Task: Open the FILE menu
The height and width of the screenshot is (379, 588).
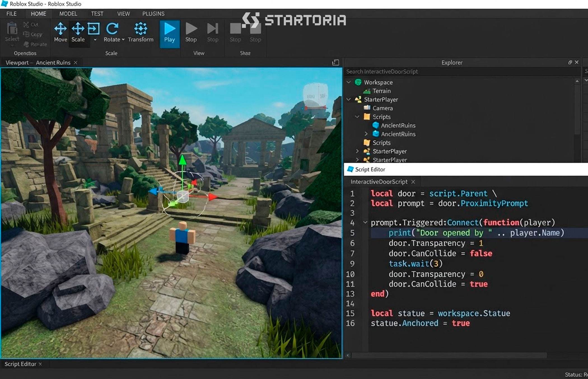Action: 11,14
